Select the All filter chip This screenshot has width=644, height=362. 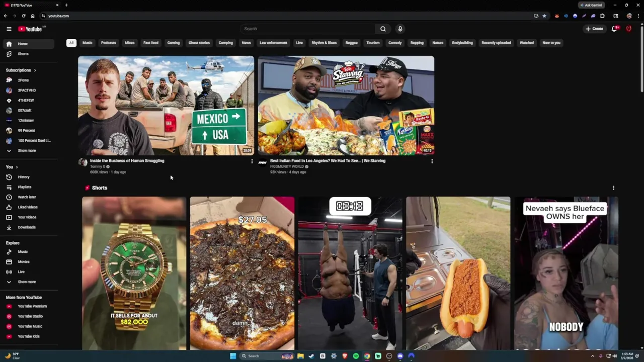pos(71,43)
